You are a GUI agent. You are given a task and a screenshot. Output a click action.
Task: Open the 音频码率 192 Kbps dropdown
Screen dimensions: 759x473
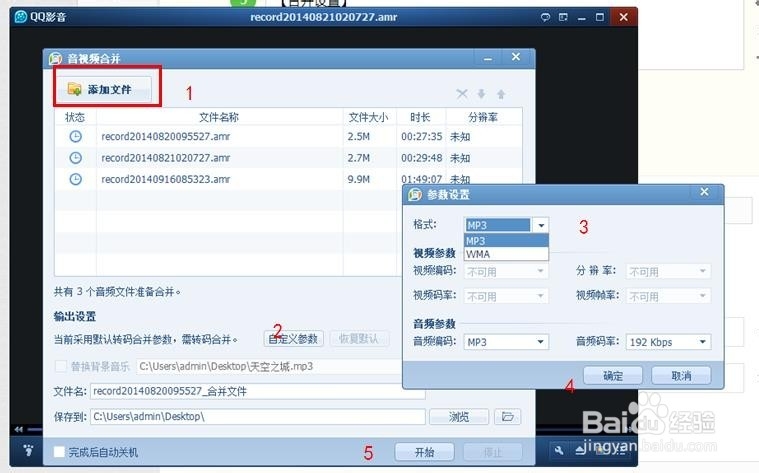(x=668, y=342)
